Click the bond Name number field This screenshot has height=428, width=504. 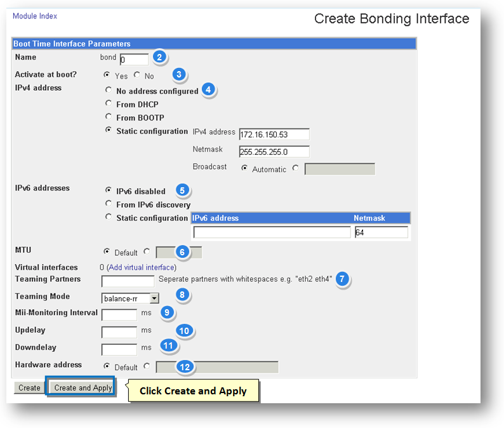[134, 60]
